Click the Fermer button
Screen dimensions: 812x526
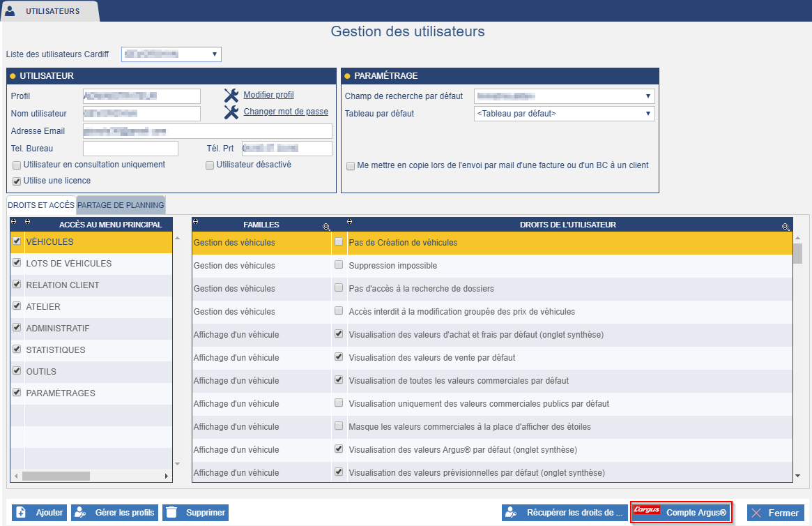(x=776, y=513)
